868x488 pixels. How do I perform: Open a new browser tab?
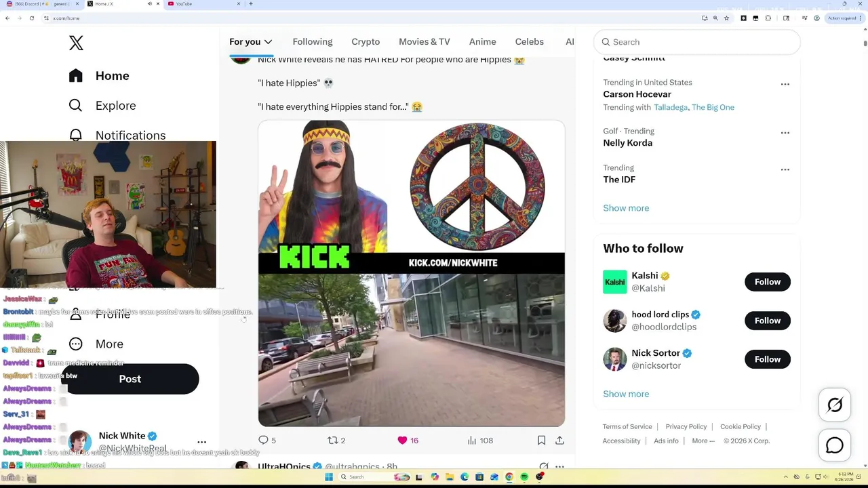[x=251, y=4]
